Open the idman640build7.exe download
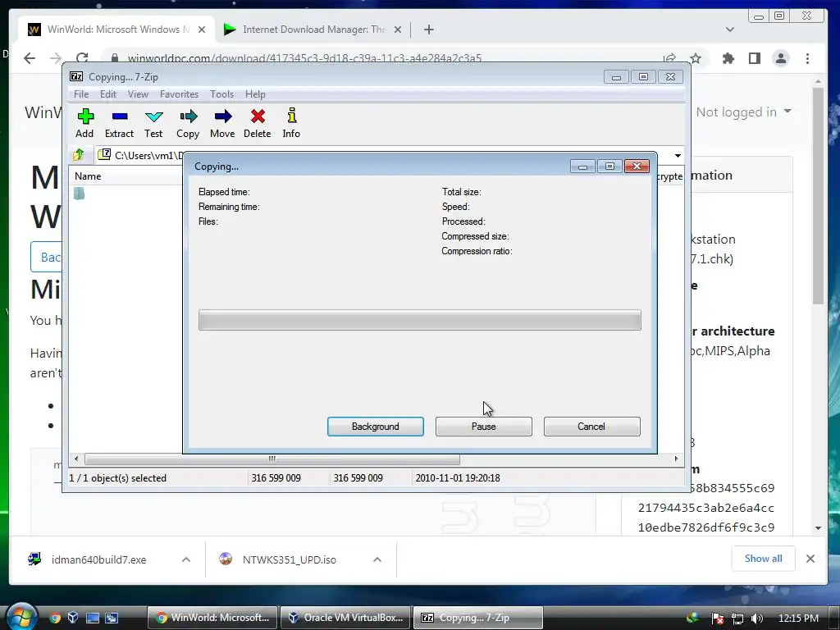840x630 pixels. point(98,559)
